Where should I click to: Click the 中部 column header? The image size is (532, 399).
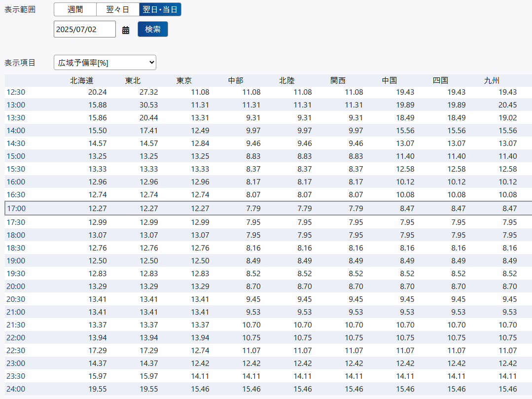pos(236,80)
